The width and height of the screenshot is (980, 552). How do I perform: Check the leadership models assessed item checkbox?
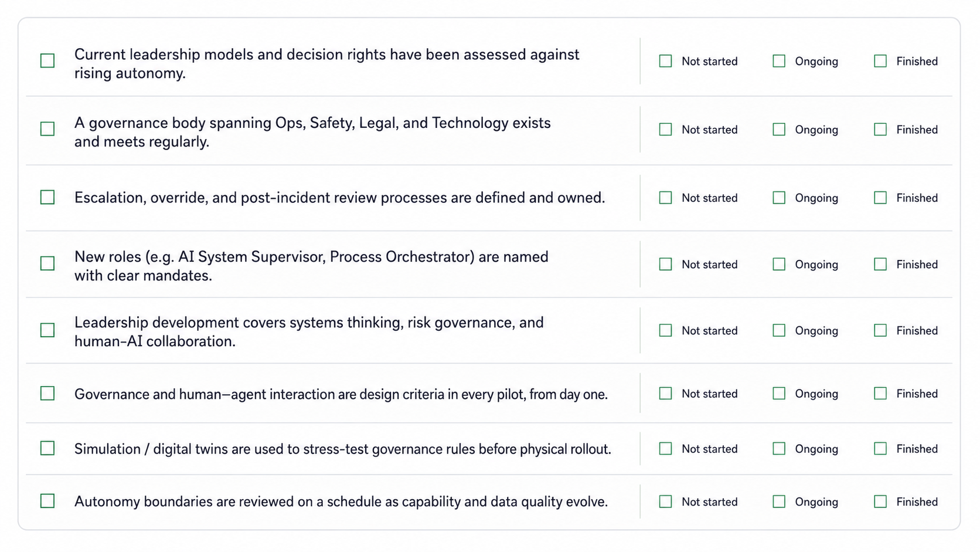click(47, 60)
